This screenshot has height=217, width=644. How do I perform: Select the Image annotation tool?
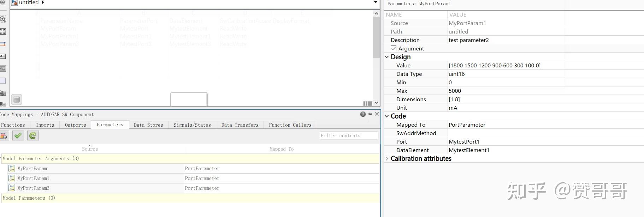click(x=3, y=68)
